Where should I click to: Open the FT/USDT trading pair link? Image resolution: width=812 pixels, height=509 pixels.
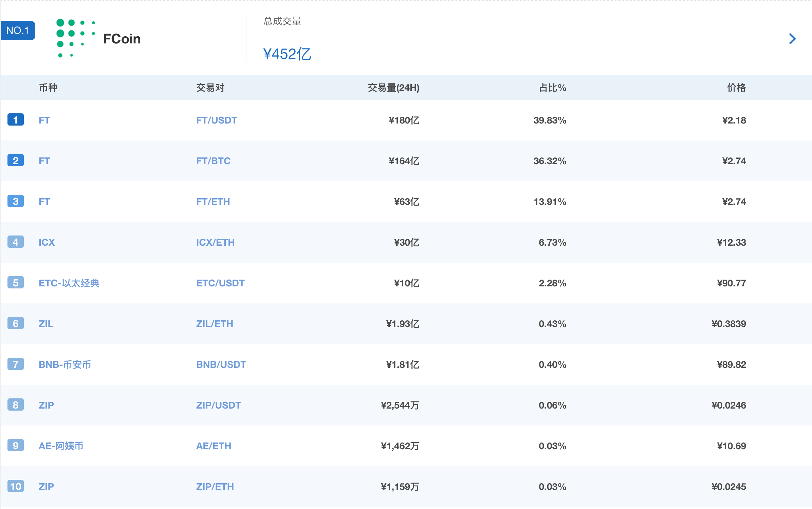pos(217,120)
